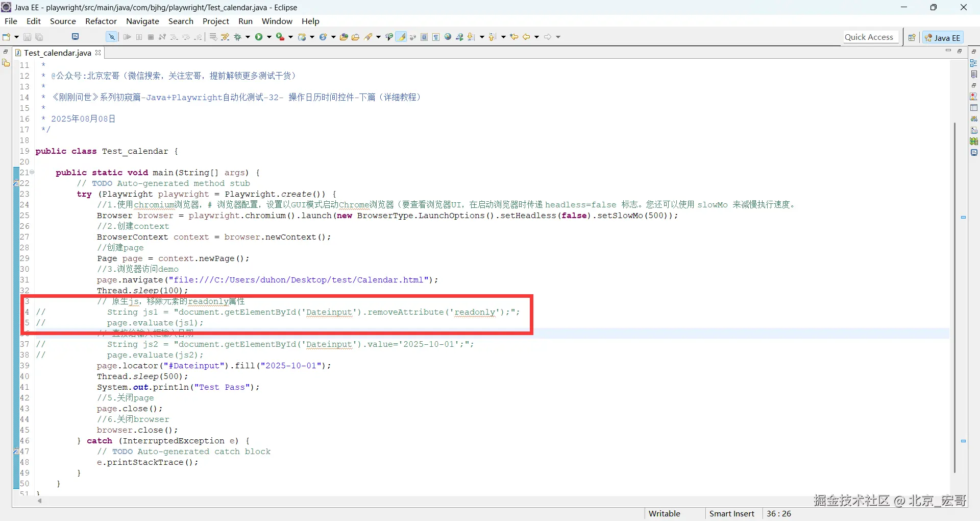Screen dimensions: 980x521
Task: Toggle Block Selection Mode icon
Action: coord(424,37)
